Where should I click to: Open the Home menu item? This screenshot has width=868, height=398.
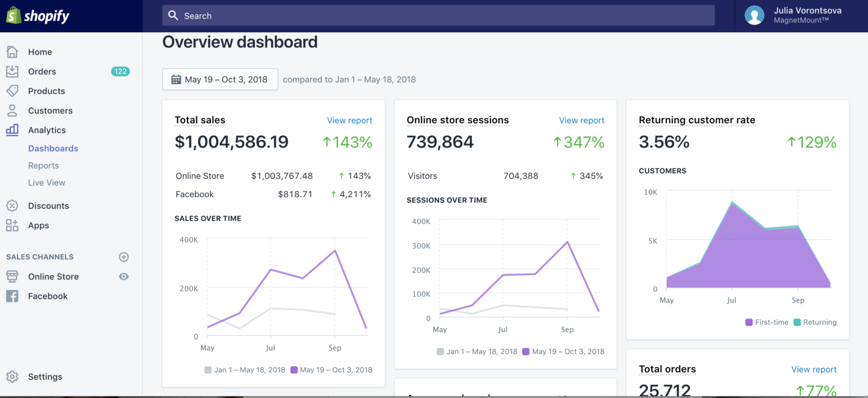40,52
